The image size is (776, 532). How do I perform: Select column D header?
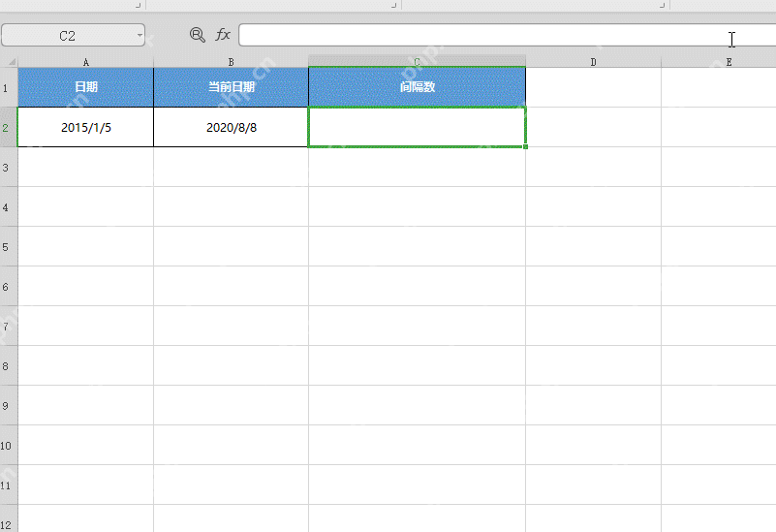pos(593,62)
